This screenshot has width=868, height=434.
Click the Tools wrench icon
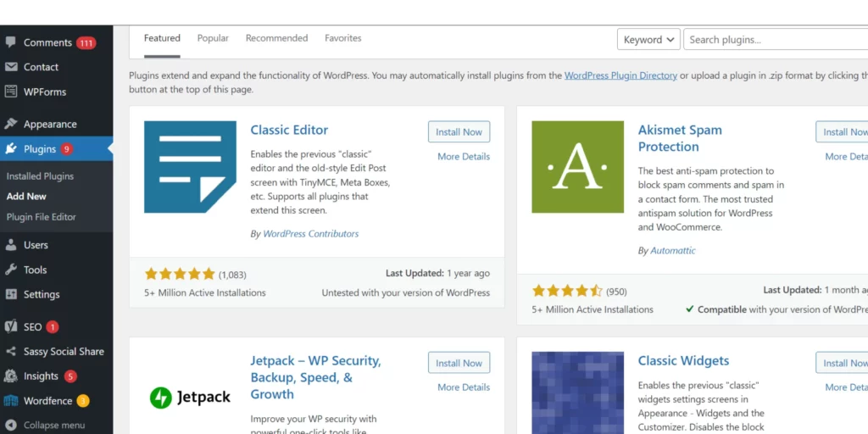click(x=10, y=270)
